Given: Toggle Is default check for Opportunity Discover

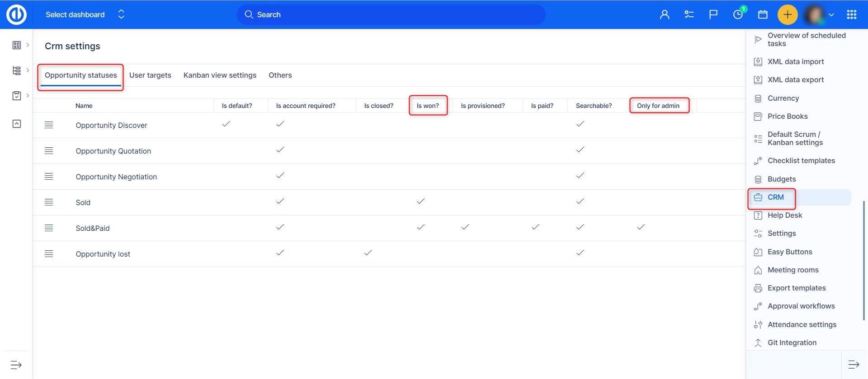Looking at the screenshot, I should tap(226, 124).
